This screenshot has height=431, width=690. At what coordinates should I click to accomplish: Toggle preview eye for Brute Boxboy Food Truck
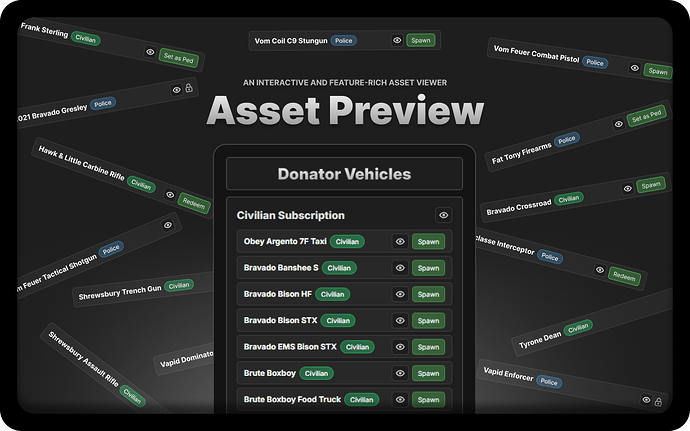(400, 400)
